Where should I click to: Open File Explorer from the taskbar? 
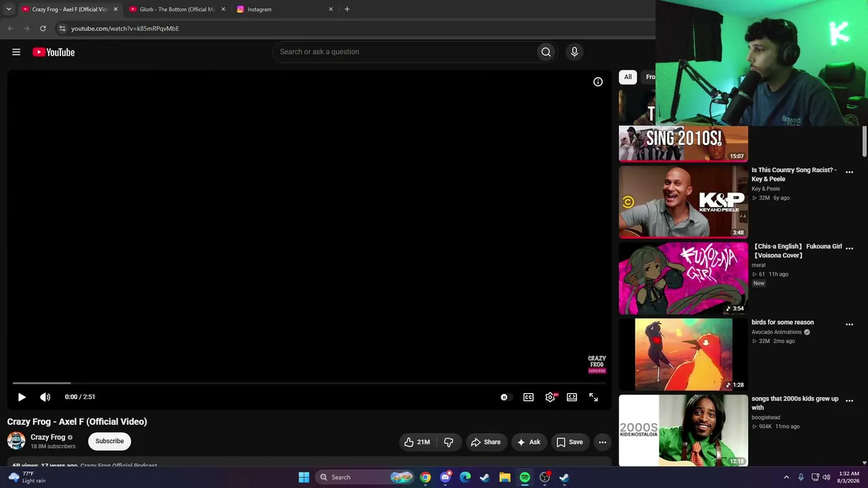pos(505,477)
